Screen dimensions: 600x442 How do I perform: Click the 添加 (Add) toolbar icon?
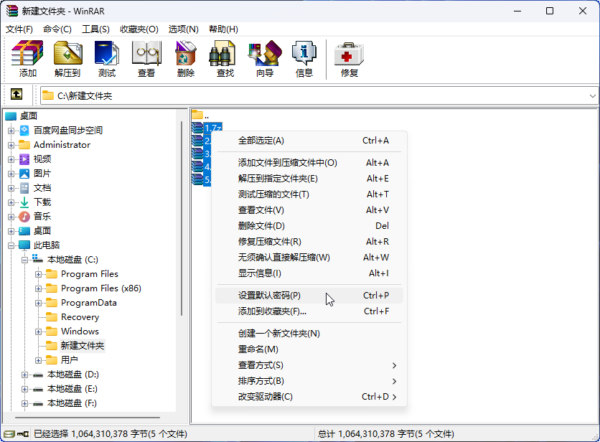tap(27, 60)
